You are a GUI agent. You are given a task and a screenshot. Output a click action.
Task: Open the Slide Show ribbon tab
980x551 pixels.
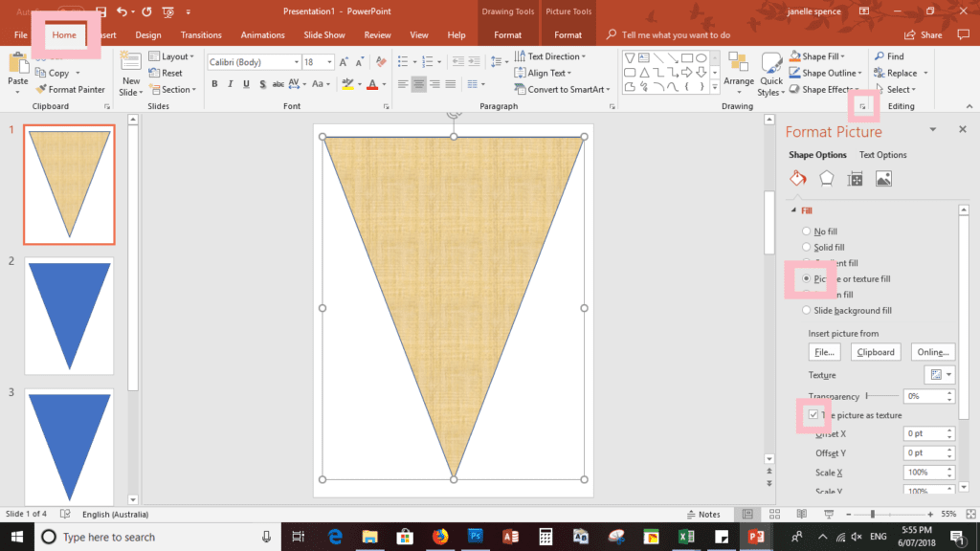pos(324,34)
